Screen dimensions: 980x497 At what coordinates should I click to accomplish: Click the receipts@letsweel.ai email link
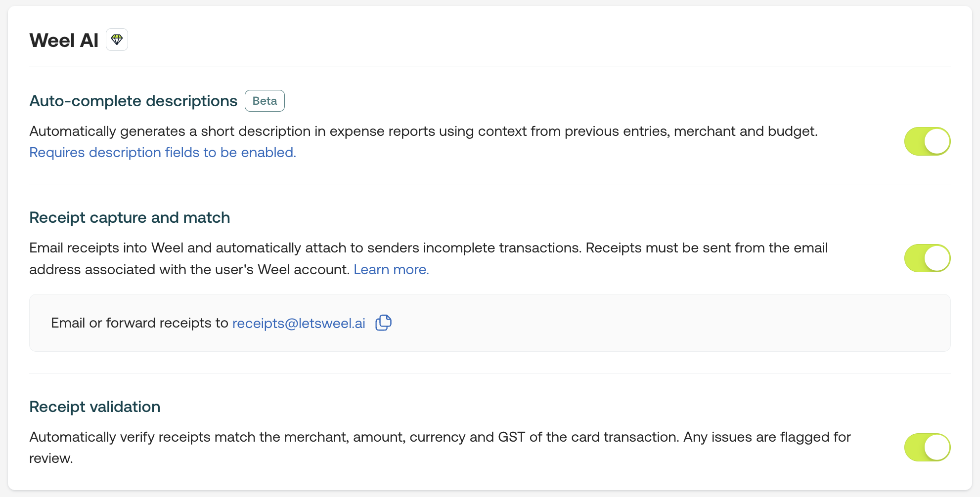299,323
